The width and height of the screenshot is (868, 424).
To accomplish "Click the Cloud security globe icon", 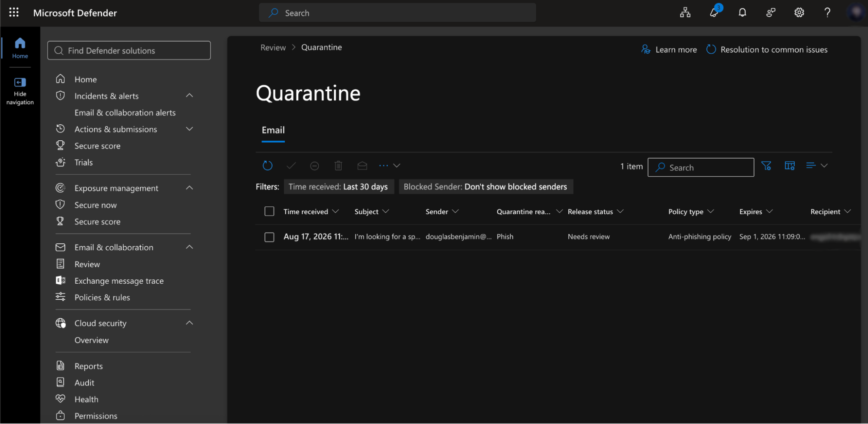I will pos(60,323).
